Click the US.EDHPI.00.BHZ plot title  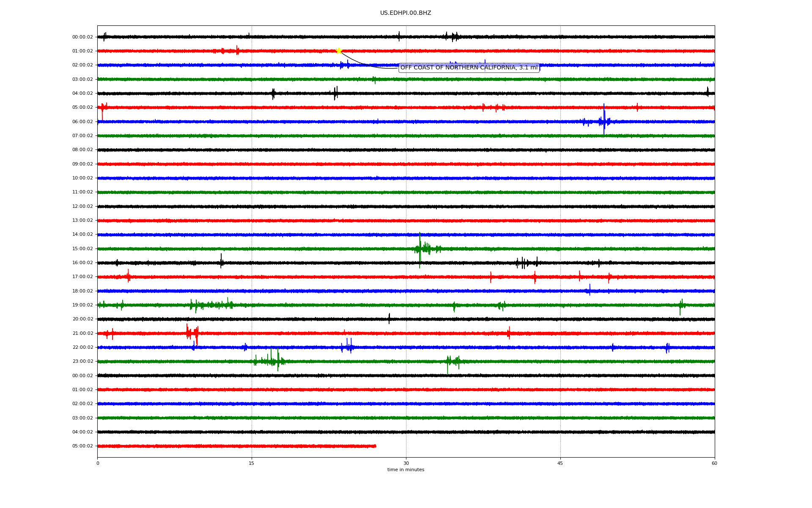(x=406, y=13)
